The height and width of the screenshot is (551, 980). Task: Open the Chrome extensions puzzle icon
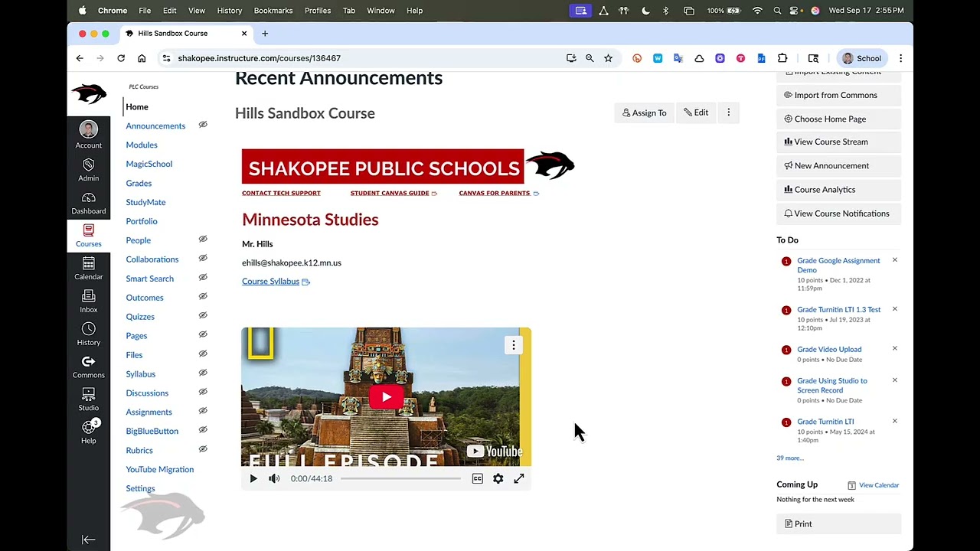pyautogui.click(x=782, y=58)
